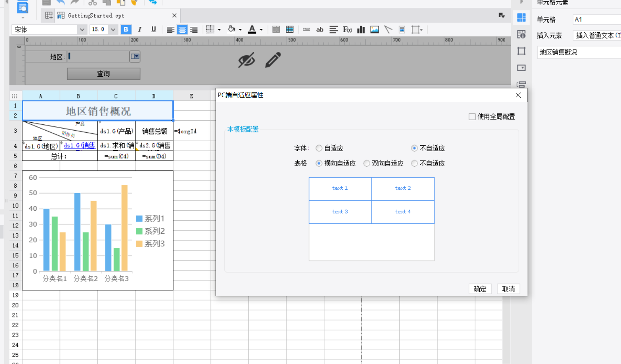The image size is (621, 364).
Task: Click the A1 cell reference field
Action: (x=597, y=20)
